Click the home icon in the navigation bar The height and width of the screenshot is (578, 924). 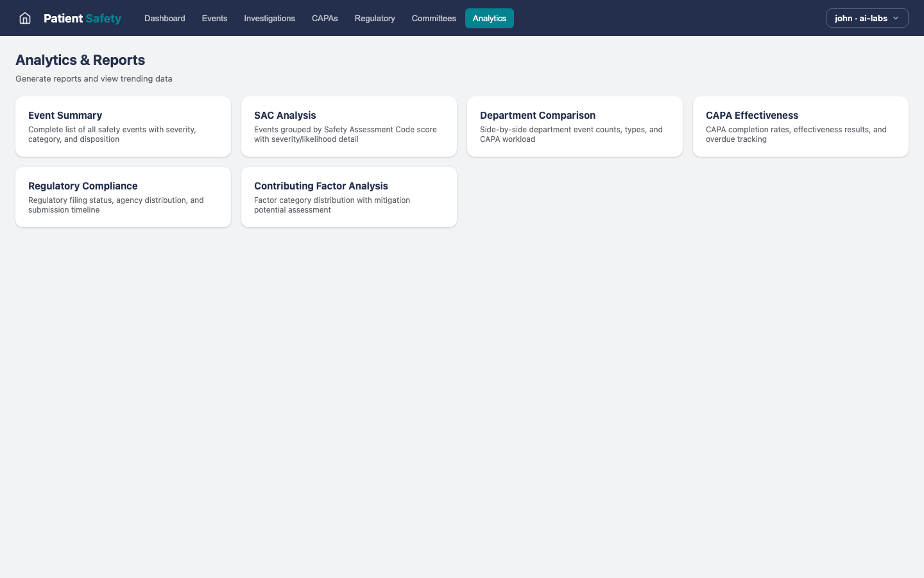(x=24, y=18)
